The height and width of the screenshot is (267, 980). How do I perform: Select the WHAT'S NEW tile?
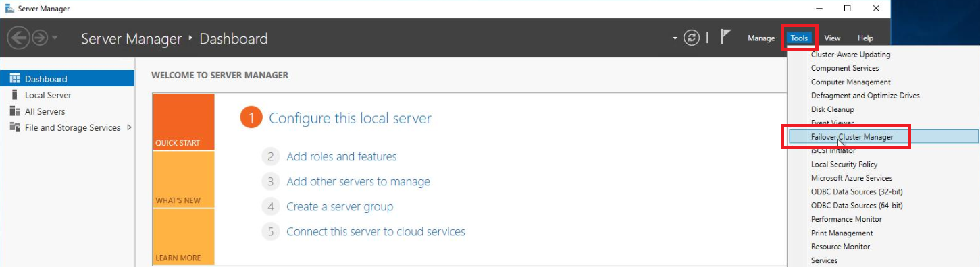click(x=184, y=179)
